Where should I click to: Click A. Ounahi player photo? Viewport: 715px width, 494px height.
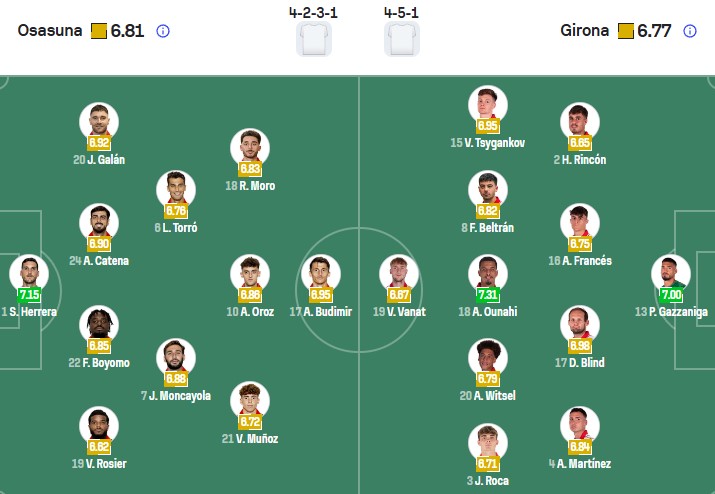[x=487, y=273]
